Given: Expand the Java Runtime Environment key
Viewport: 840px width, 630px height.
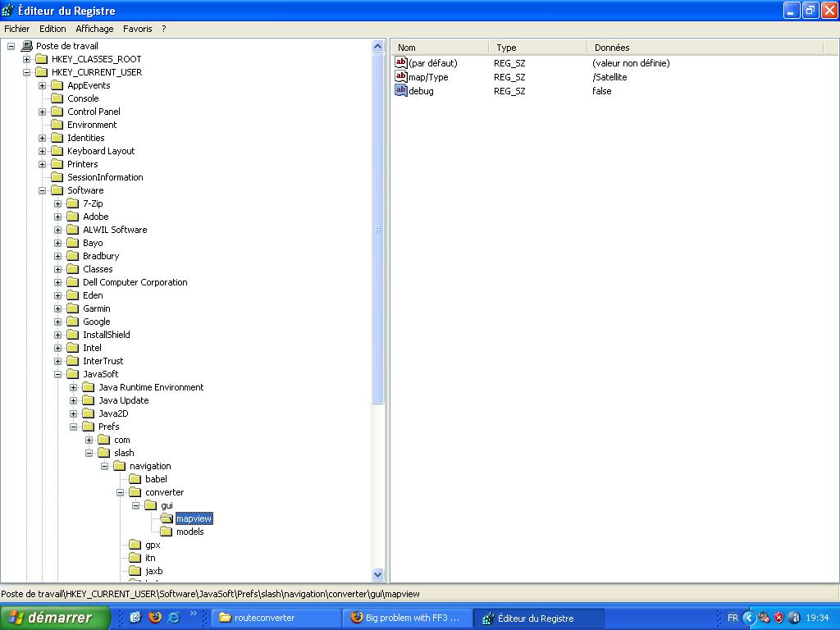Looking at the screenshot, I should point(74,387).
